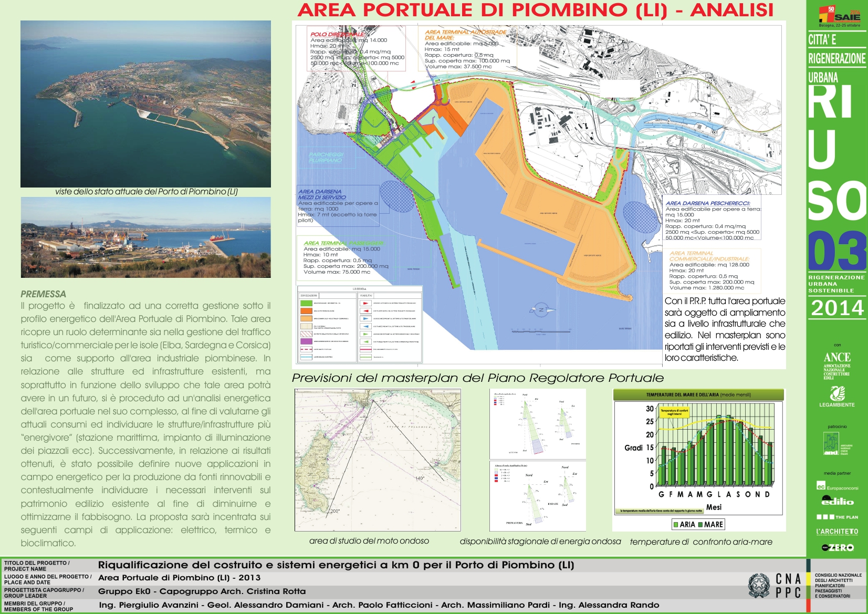868x614 pixels.
Task: Click the 'Gradi' axis label on the chart
Action: (x=633, y=448)
